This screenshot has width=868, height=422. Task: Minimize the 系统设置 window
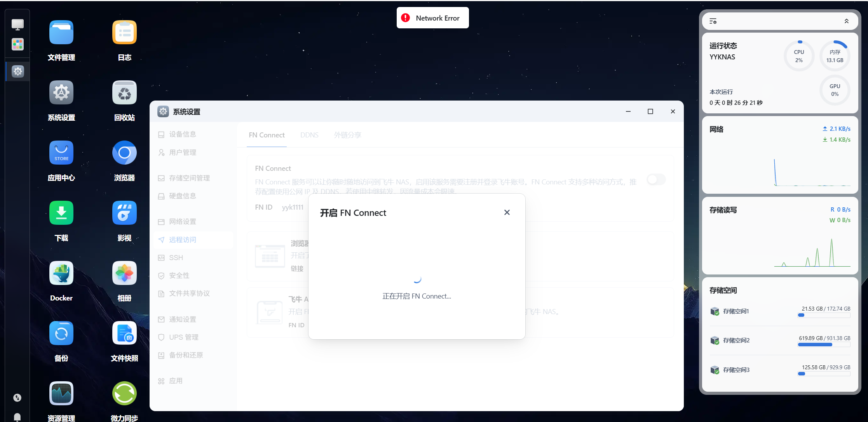pyautogui.click(x=628, y=111)
